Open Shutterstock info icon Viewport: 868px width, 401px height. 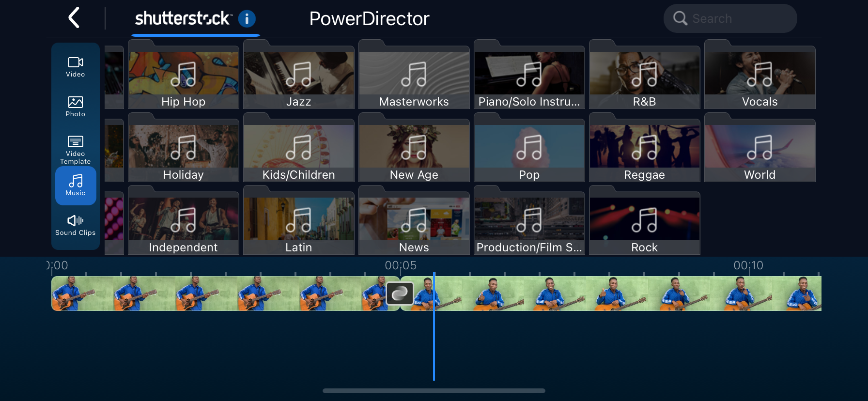tap(247, 19)
